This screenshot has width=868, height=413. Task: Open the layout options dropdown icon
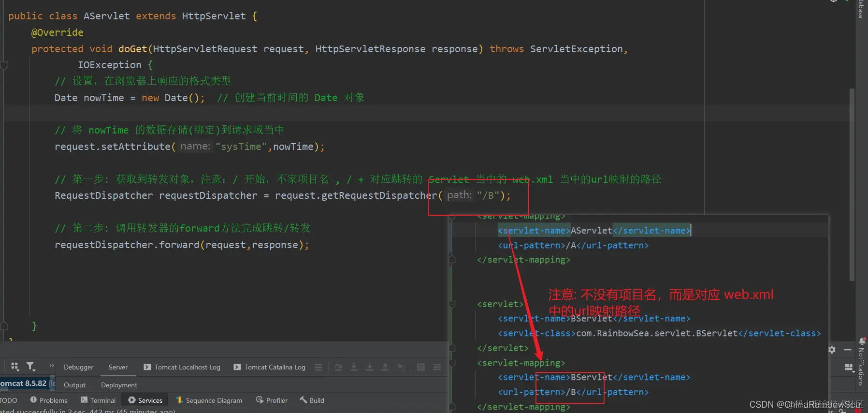pyautogui.click(x=849, y=368)
